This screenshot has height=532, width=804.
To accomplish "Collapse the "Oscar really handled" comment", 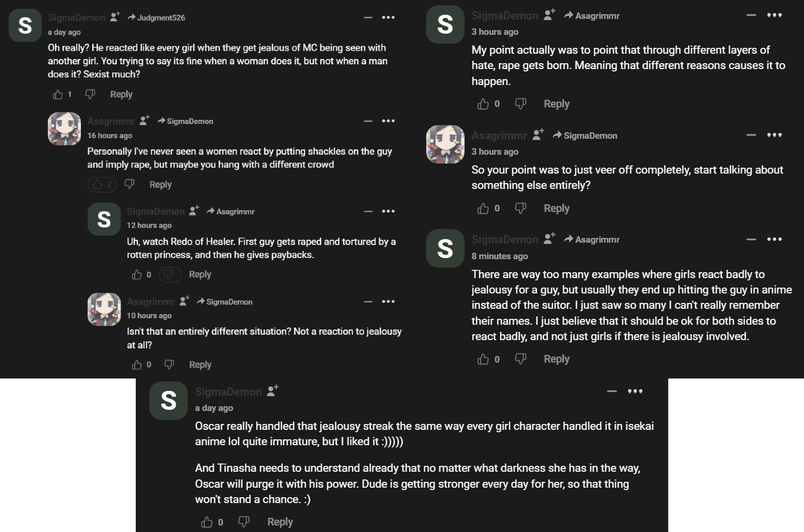I will click(x=612, y=391).
